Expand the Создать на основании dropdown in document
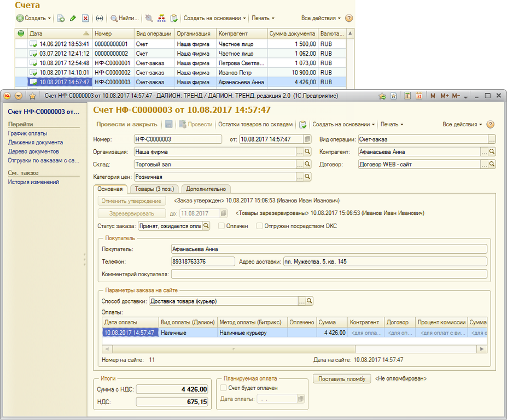The width and height of the screenshot is (507, 420). coord(343,124)
